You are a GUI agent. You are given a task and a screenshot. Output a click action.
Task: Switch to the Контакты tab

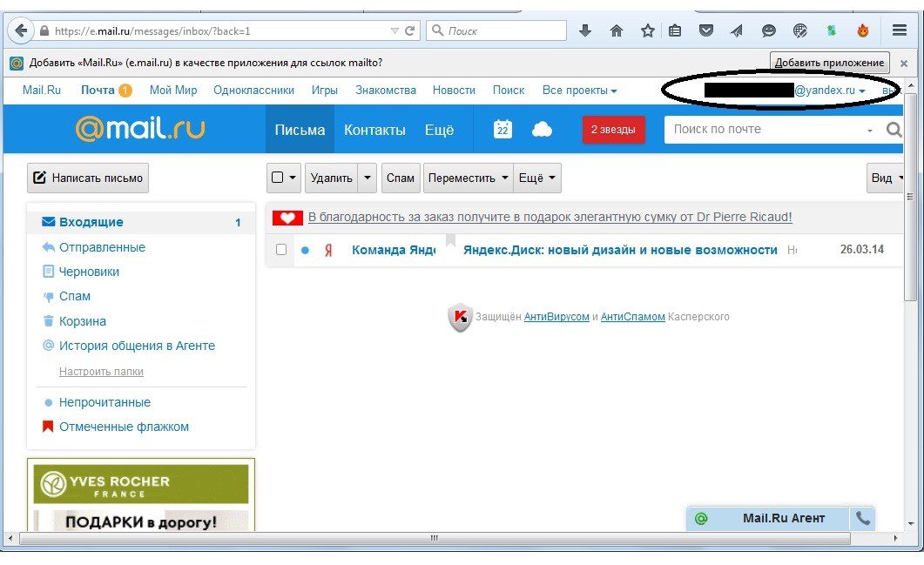coord(374,130)
